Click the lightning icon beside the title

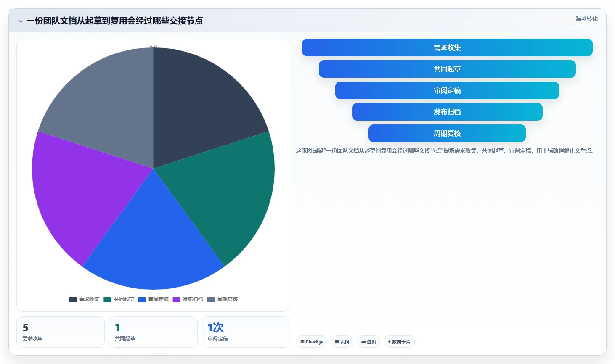pos(20,21)
